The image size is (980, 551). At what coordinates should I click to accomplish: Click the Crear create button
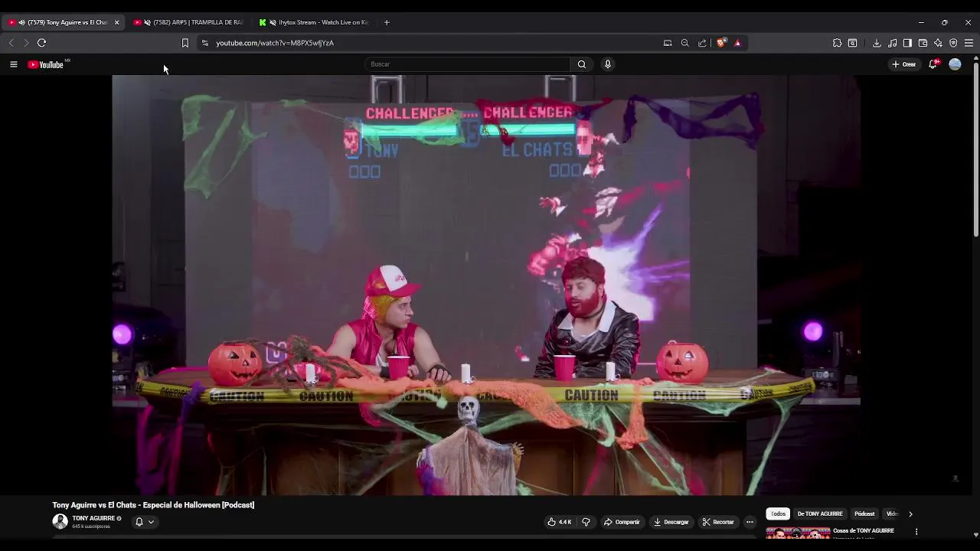coord(903,64)
